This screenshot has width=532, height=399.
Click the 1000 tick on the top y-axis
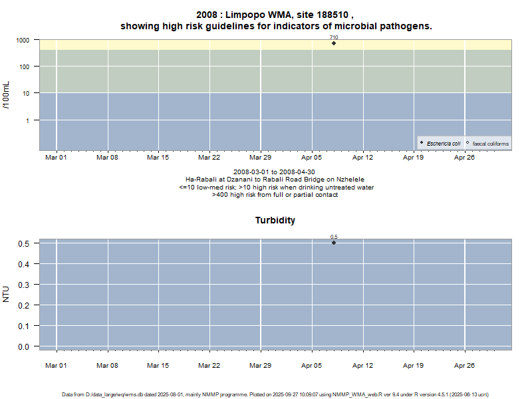[x=23, y=40]
